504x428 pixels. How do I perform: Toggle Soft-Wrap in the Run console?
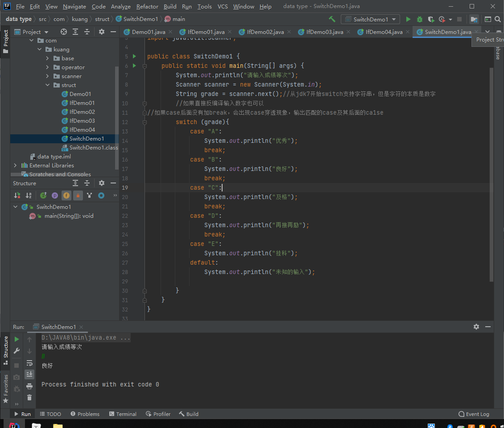coord(29,363)
